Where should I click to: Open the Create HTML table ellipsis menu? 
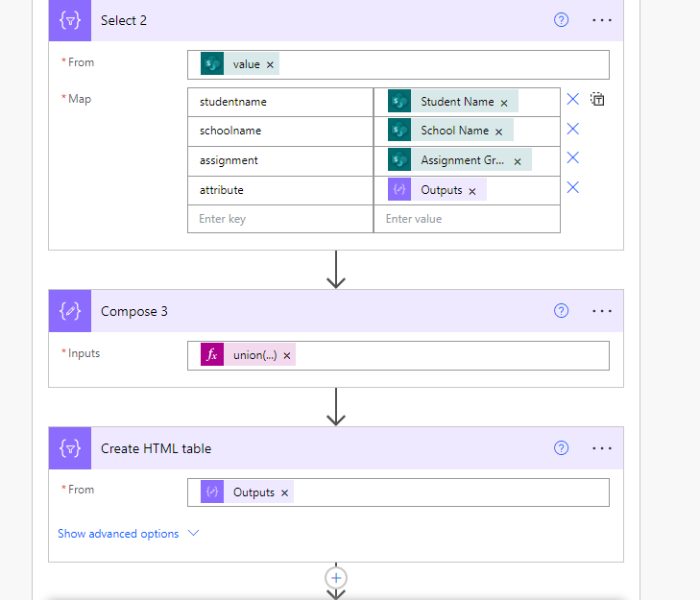[x=601, y=447]
